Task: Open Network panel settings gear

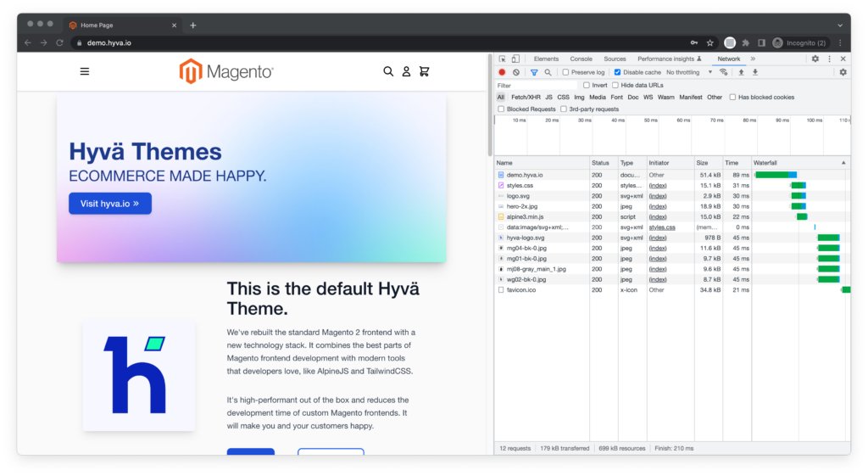Action: click(x=843, y=72)
